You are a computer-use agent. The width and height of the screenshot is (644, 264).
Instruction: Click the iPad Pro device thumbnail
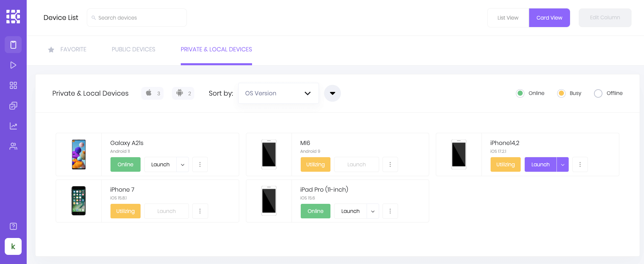coord(269,201)
